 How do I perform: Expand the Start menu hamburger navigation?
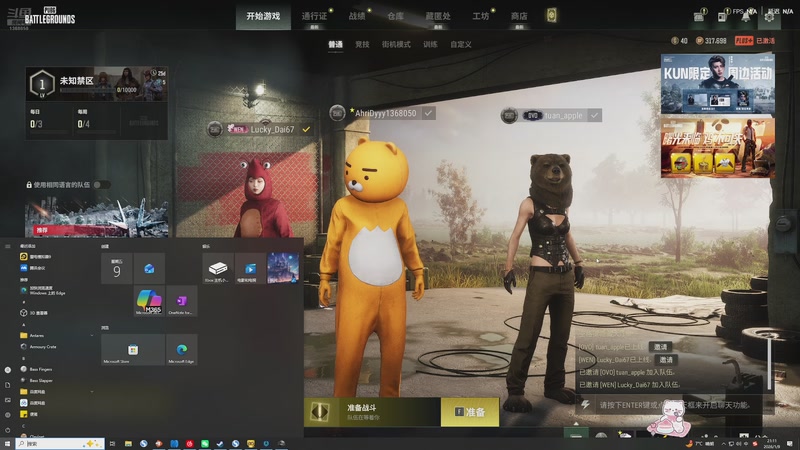[8, 246]
